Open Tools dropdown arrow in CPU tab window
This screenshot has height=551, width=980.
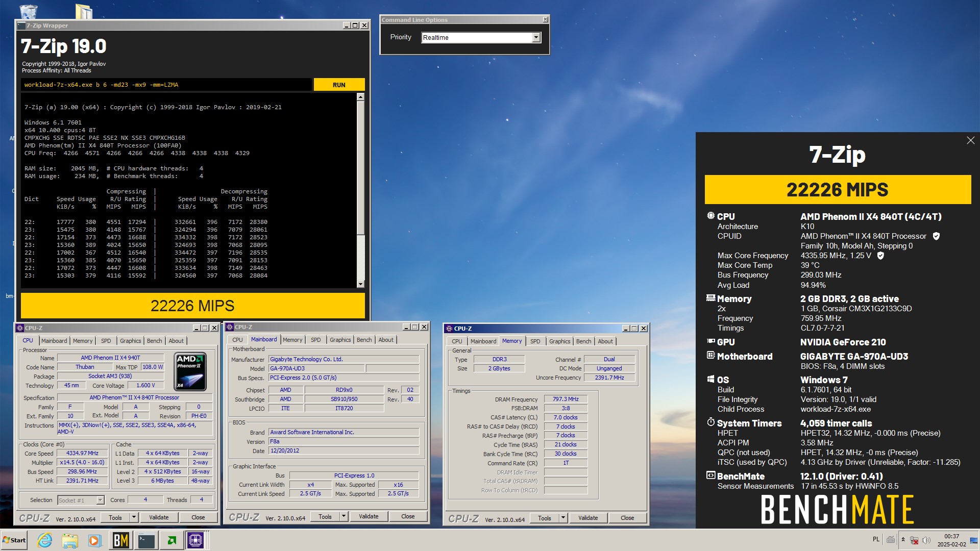[134, 517]
